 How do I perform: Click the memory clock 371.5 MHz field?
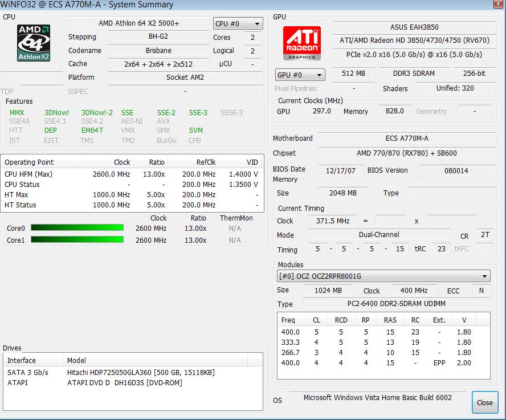click(333, 221)
